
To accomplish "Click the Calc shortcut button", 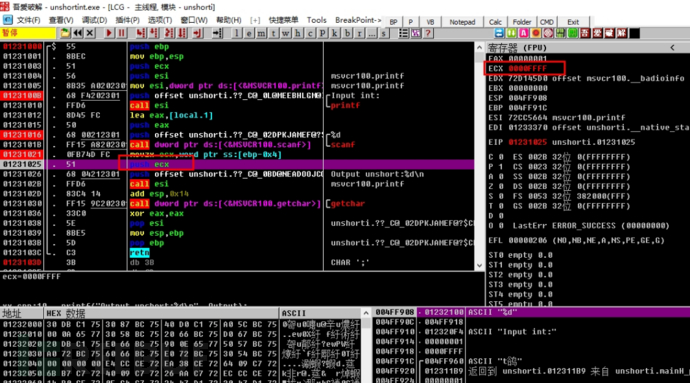I will click(x=495, y=22).
